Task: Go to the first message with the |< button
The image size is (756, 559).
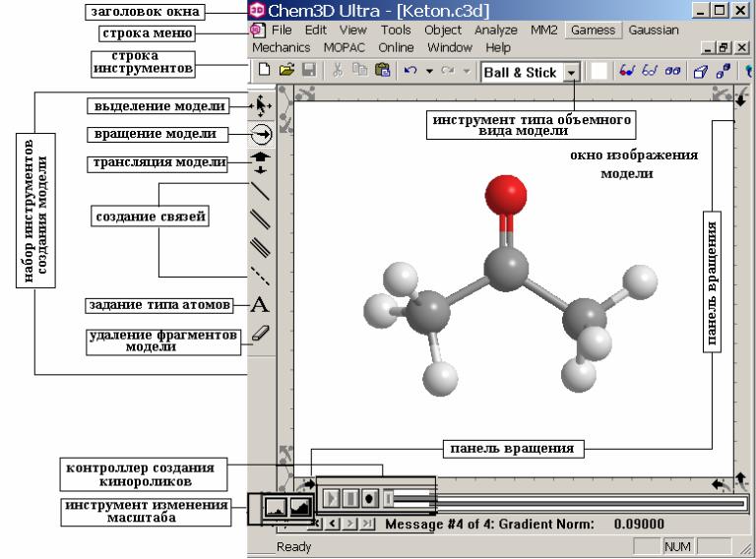Action: point(316,524)
